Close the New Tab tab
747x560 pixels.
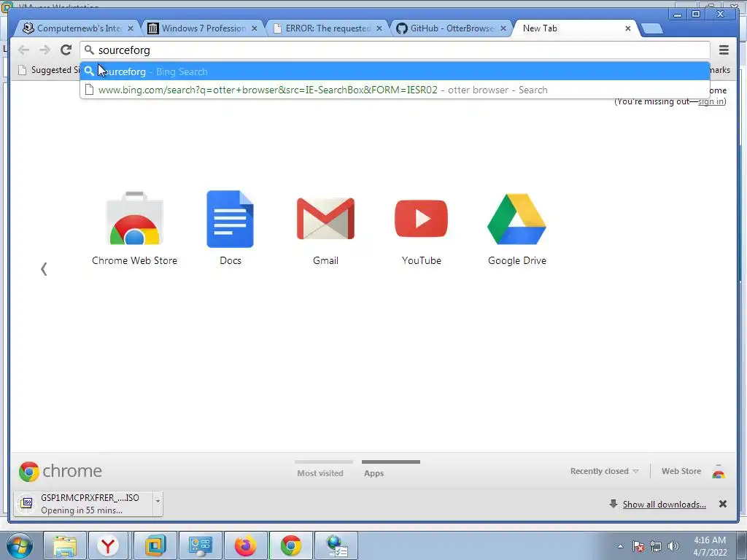(628, 28)
